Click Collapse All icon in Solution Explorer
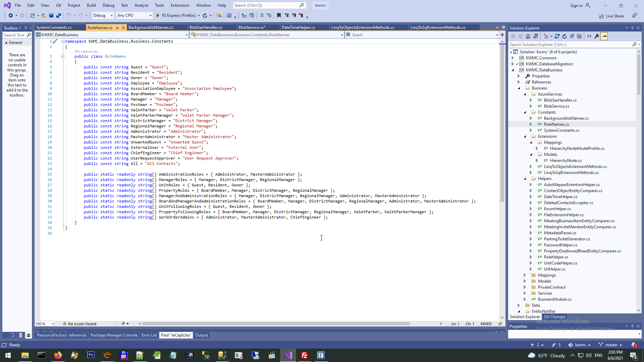This screenshot has width=644, height=362. tap(572, 36)
